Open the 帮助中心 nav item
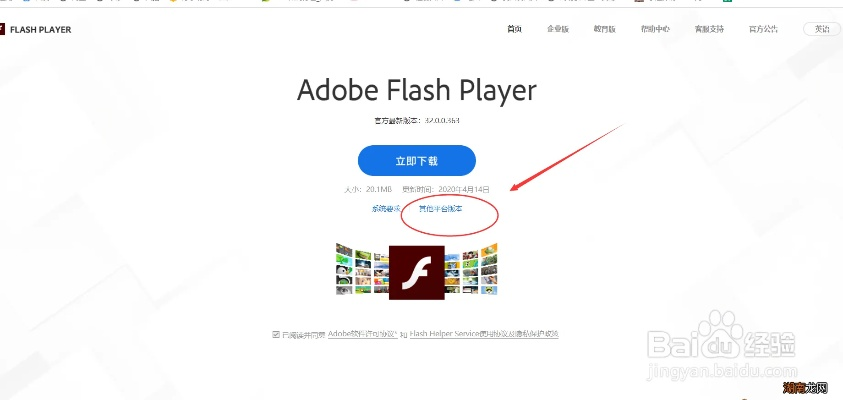Screen dimensions: 843x400 [655, 29]
